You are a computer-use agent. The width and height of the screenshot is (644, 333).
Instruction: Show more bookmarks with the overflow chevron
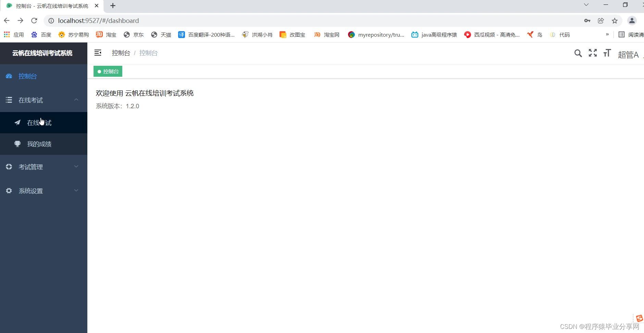607,34
